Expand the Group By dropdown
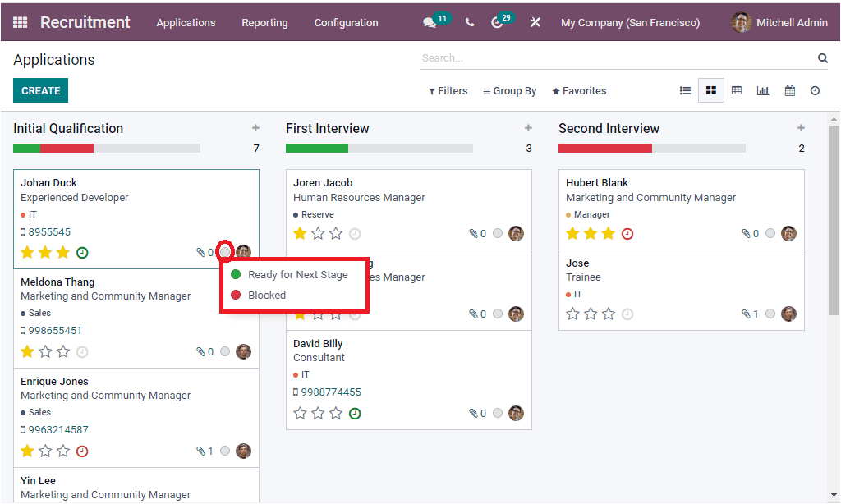This screenshot has height=504, width=841. point(509,90)
